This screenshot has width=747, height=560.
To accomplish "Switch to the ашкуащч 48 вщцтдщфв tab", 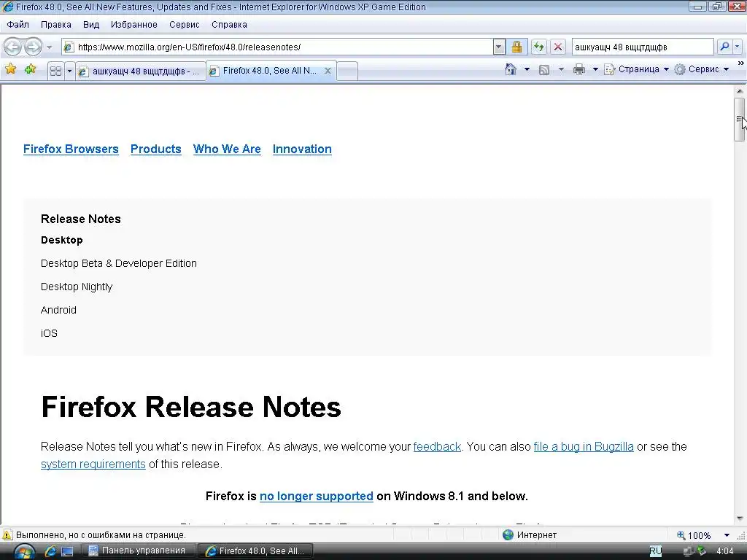I will point(141,71).
